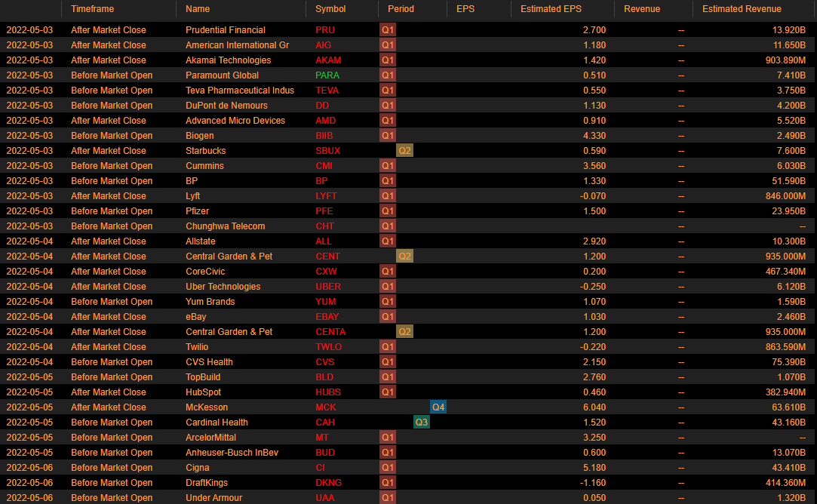
Task: Select the Anheuser-Busch InBev row name
Action: pos(229,453)
